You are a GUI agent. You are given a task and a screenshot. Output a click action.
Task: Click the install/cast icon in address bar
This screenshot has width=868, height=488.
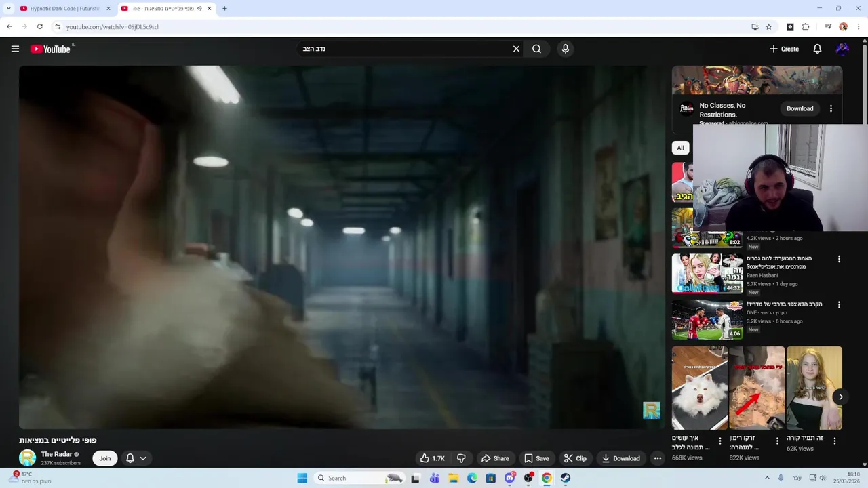(755, 27)
